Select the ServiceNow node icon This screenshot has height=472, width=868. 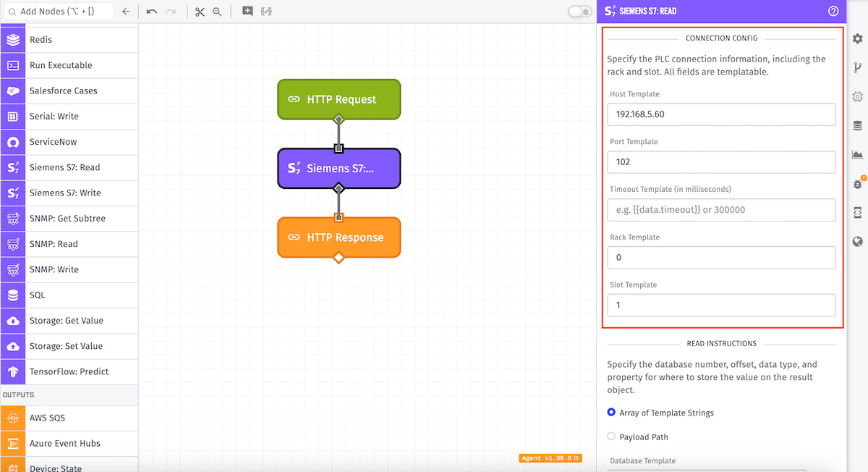pos(13,142)
